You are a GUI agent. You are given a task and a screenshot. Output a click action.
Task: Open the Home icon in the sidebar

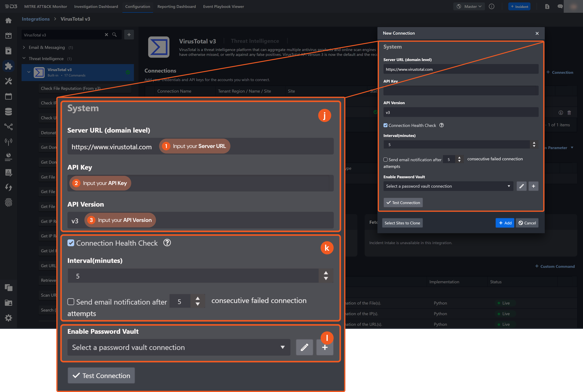tap(9, 20)
